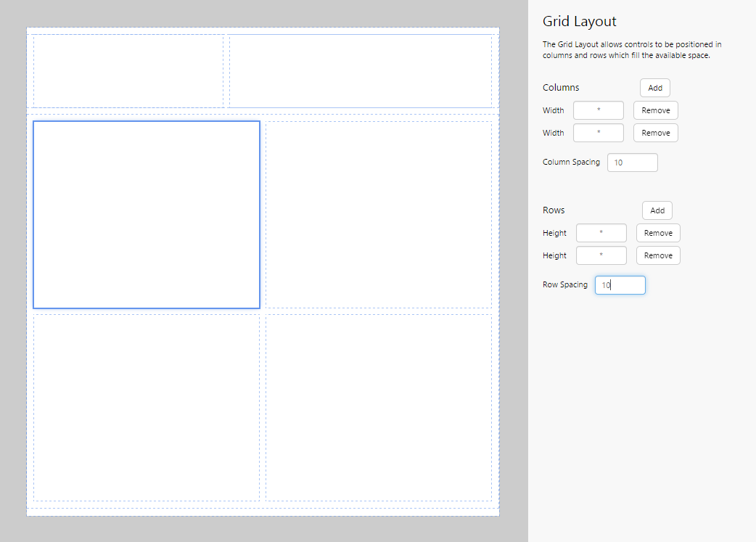The width and height of the screenshot is (756, 542).
Task: Select the top-right grid cell
Action: tap(361, 70)
